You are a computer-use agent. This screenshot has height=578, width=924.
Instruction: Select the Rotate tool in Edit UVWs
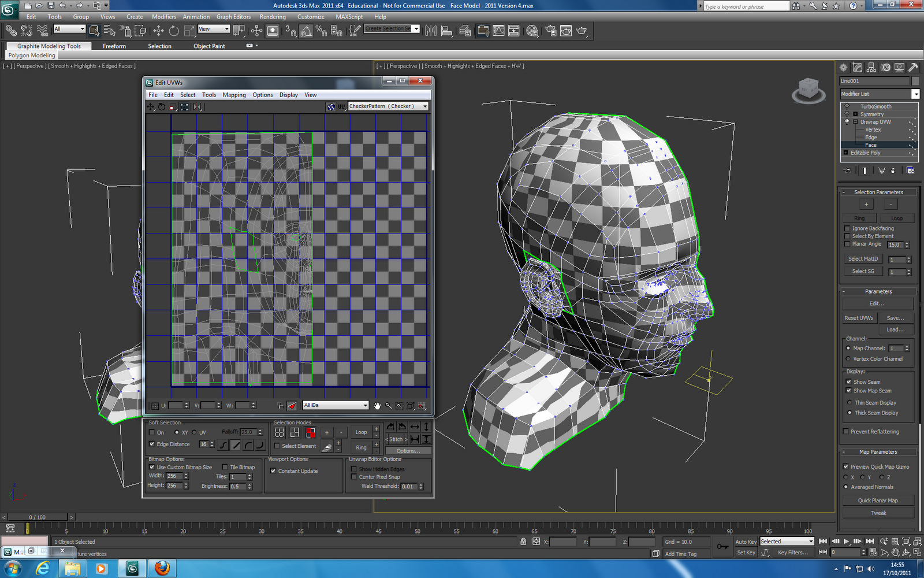[162, 106]
